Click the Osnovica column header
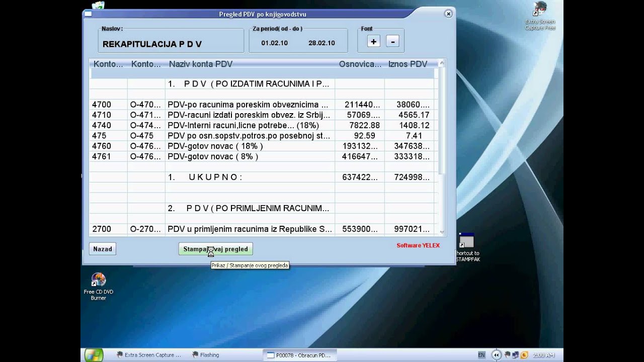 point(360,64)
